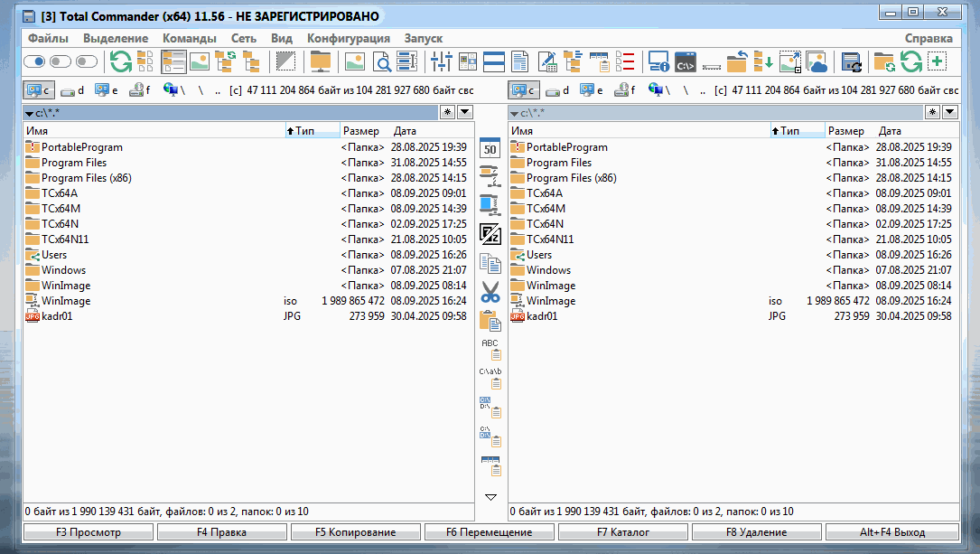Toggle the folder tree view icon
This screenshot has height=554, width=980.
pos(251,61)
